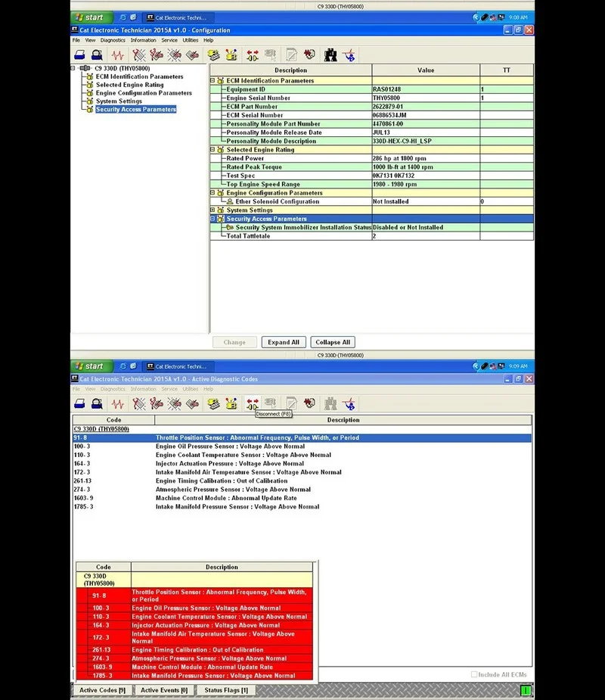Image resolution: width=605 pixels, height=700 pixels.
Task: Open the Utilities menu in the Configuration window
Action: coord(191,40)
